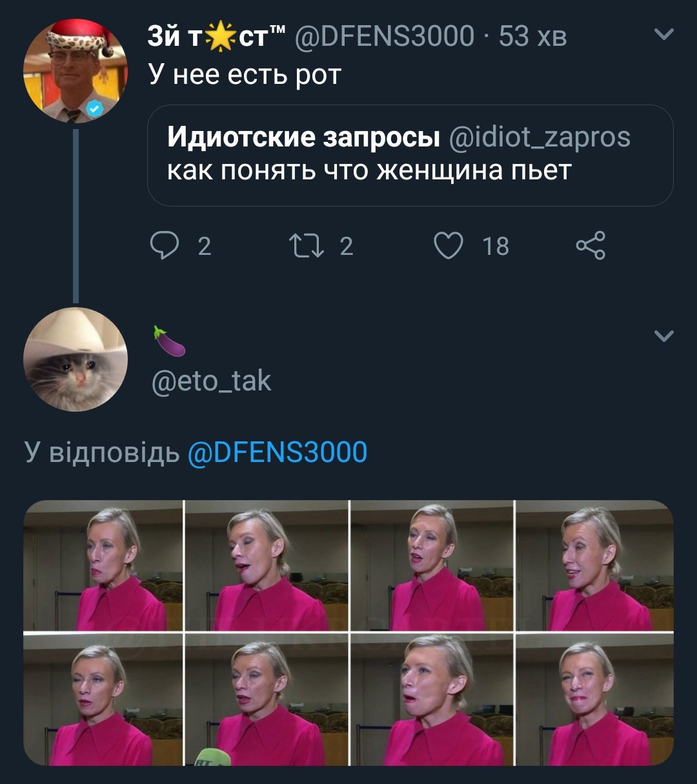Open the blue @DFENS3000 mention link

(x=278, y=452)
